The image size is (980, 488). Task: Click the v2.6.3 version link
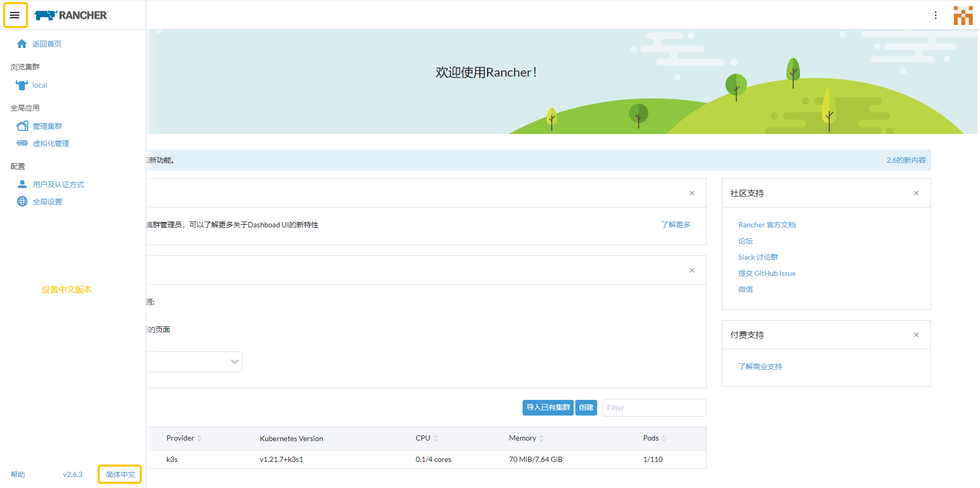pyautogui.click(x=72, y=474)
